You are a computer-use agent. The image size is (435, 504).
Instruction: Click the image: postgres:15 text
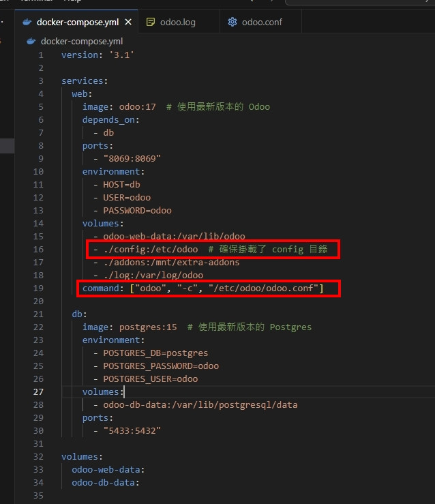[130, 327]
